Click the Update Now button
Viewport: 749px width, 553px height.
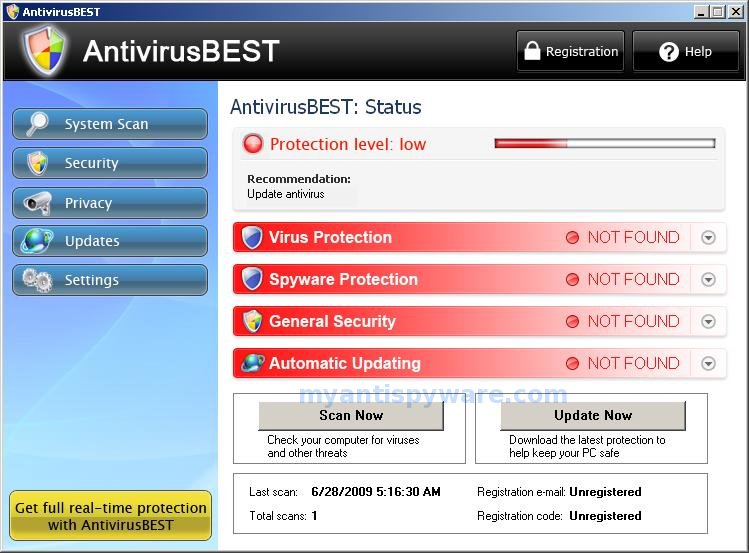coord(593,415)
